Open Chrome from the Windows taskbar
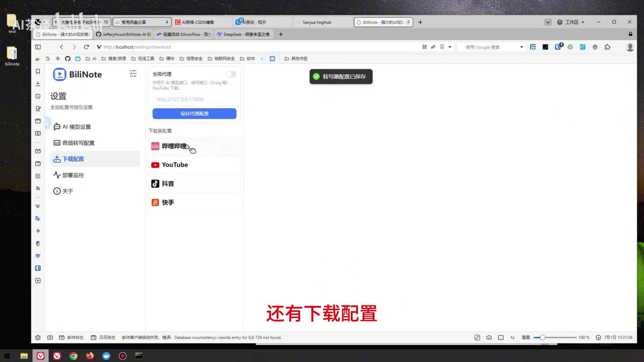The height and width of the screenshot is (362, 644). pyautogui.click(x=73, y=356)
